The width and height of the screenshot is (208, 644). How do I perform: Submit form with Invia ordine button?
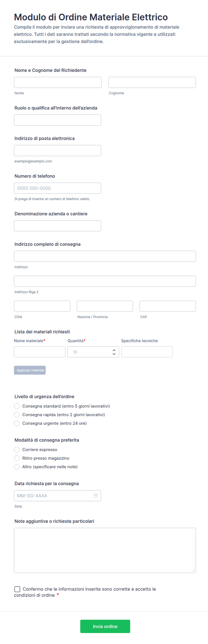[x=105, y=626]
